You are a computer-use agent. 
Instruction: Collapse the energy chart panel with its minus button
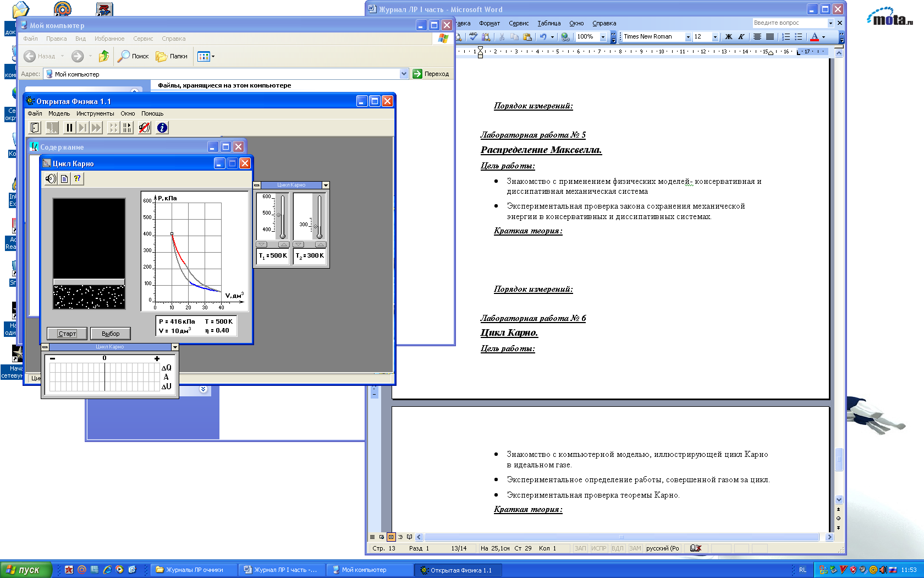[x=45, y=347]
